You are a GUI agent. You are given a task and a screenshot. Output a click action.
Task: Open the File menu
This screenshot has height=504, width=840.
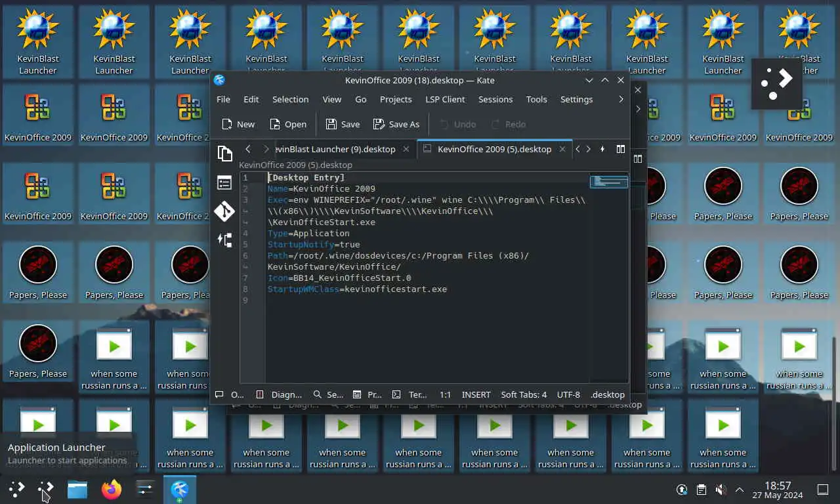pyautogui.click(x=223, y=99)
